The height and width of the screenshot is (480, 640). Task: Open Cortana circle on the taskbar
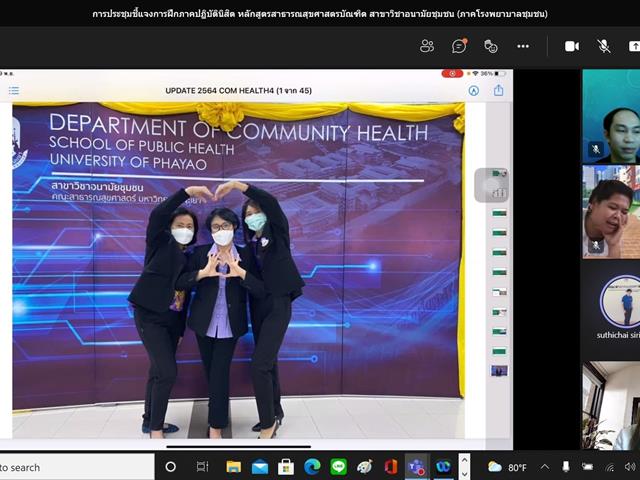pyautogui.click(x=171, y=467)
